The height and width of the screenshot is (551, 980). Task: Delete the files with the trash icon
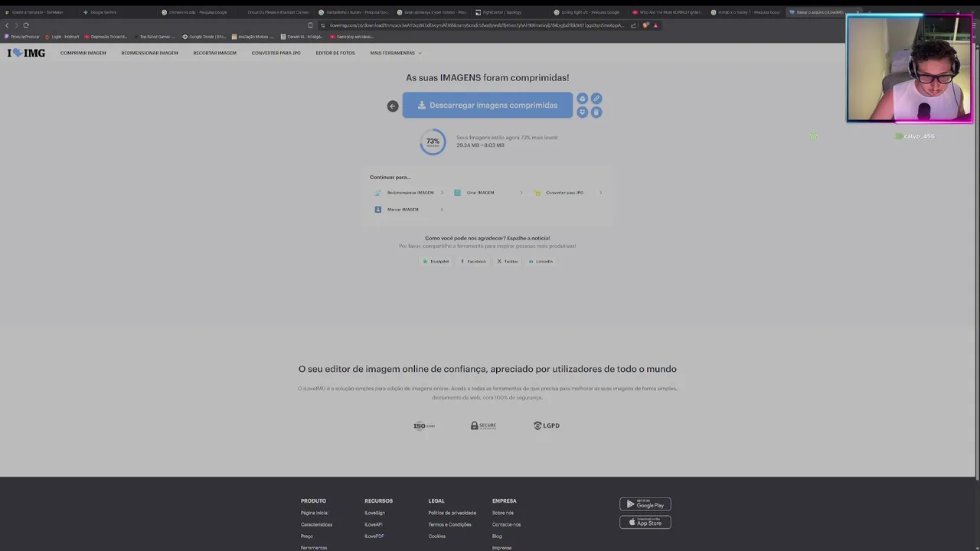pos(596,112)
